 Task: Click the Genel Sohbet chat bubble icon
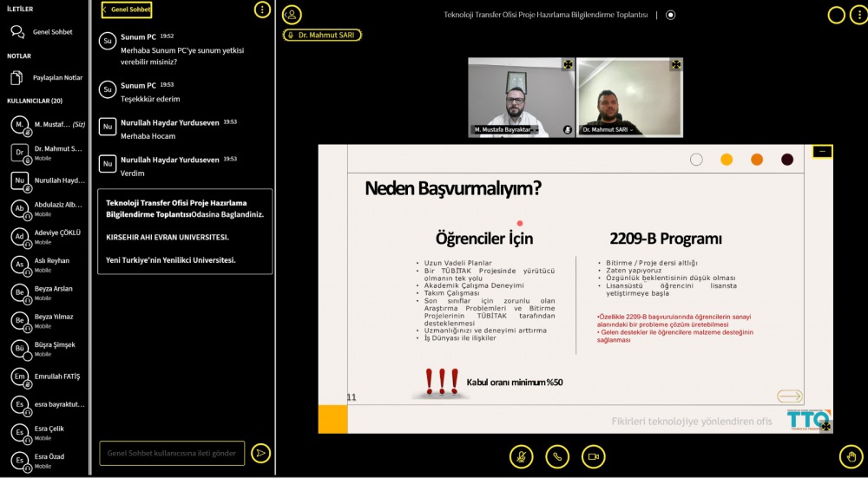tap(17, 32)
